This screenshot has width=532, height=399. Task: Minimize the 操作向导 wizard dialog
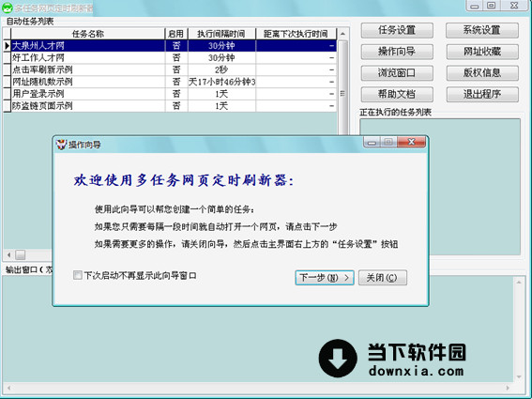372,142
